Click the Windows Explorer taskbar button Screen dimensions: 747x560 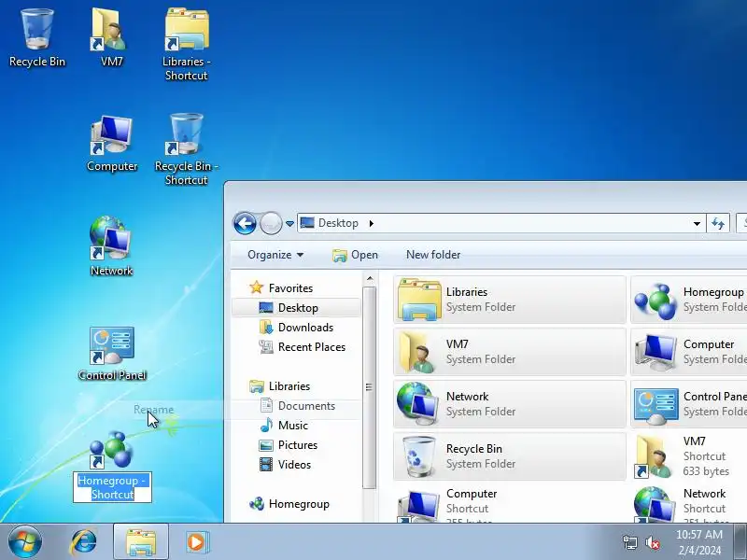pyautogui.click(x=141, y=542)
